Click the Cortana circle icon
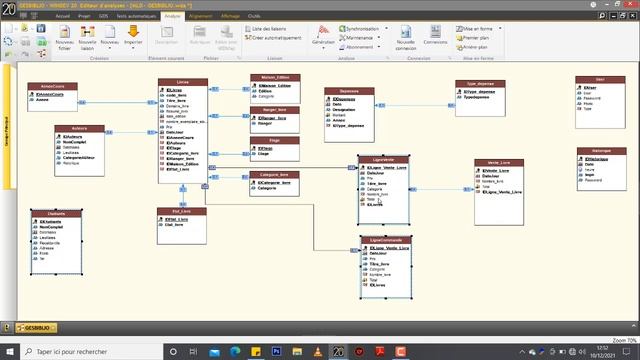This screenshot has width=640, height=360. (173, 351)
